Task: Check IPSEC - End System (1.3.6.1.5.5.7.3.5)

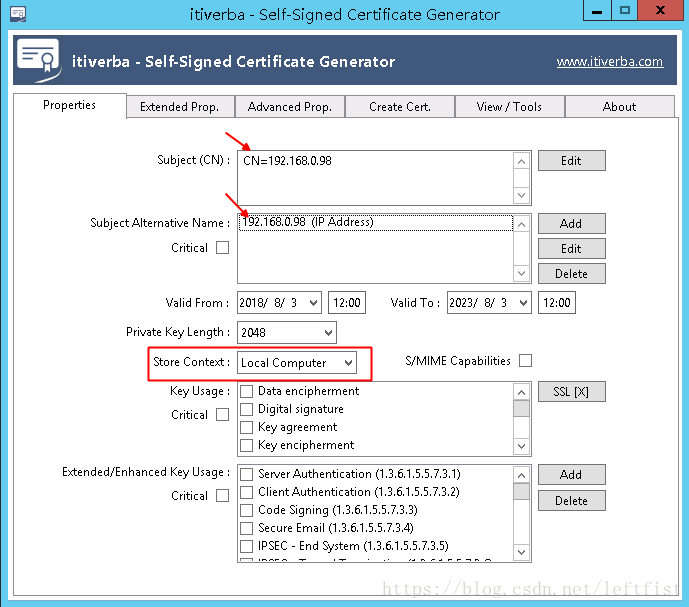Action: pos(247,546)
